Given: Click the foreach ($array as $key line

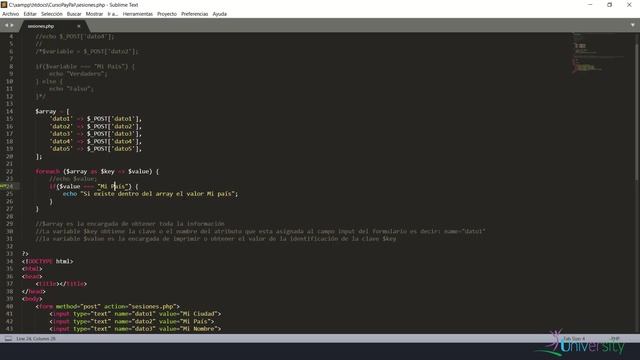Looking at the screenshot, I should click(x=97, y=171).
